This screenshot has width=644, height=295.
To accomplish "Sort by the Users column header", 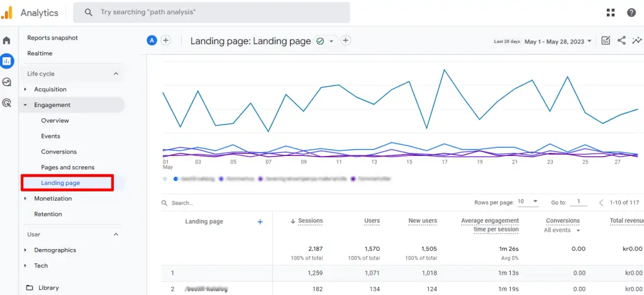I will coord(372,221).
